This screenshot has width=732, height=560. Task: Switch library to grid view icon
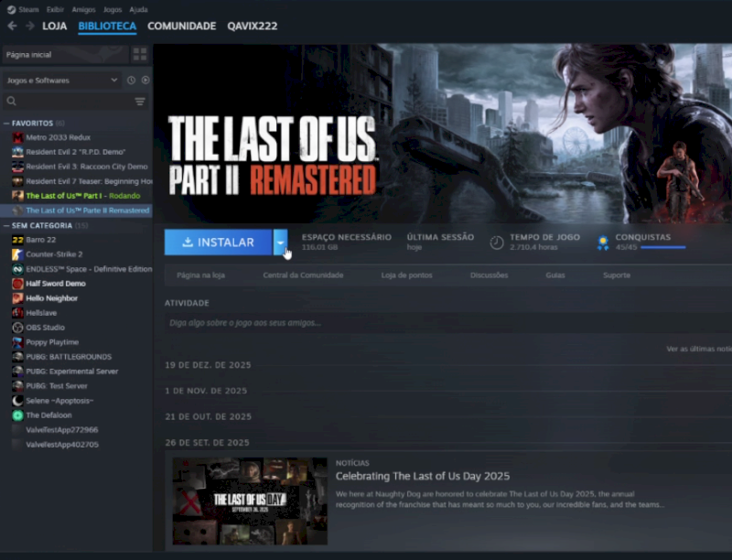click(139, 54)
